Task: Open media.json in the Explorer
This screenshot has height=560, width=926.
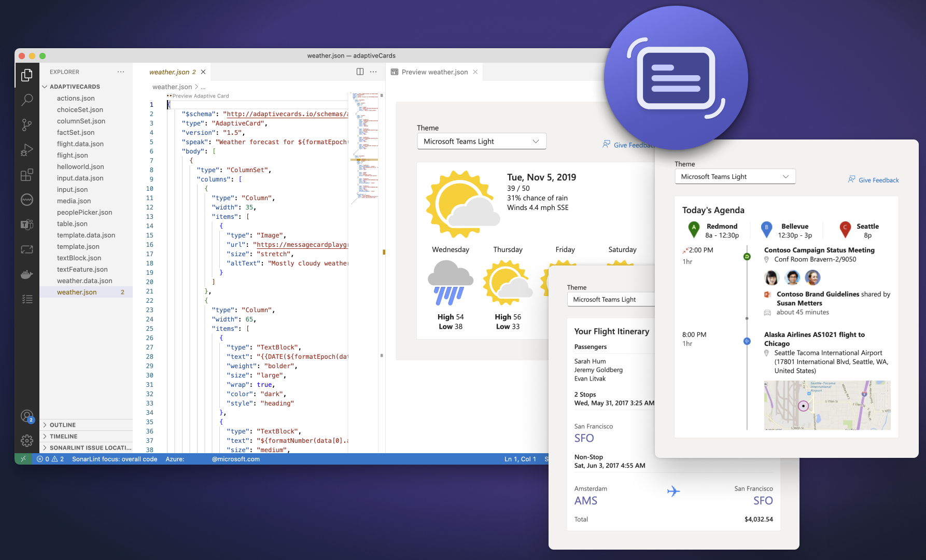Action: [x=86, y=201]
